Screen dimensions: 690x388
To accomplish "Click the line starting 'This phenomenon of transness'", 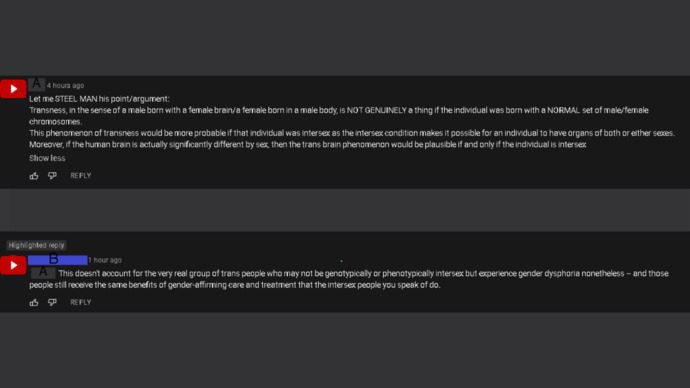I will (352, 133).
